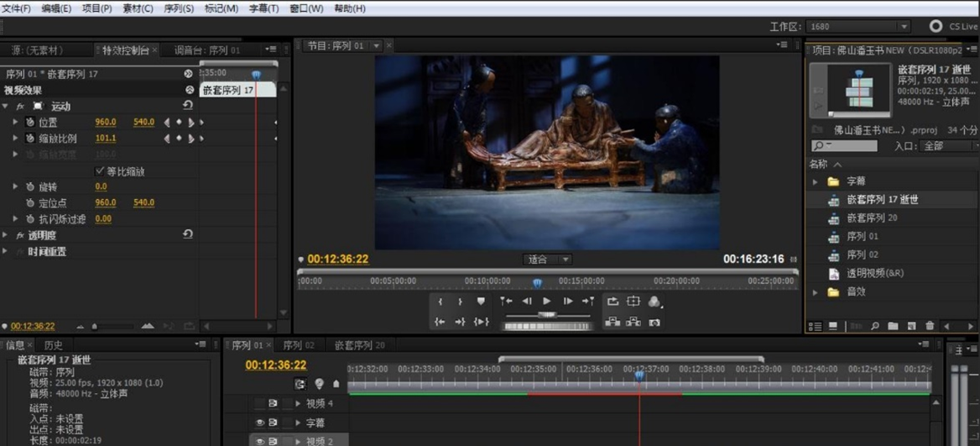This screenshot has height=446, width=980.
Task: Click the Lift button
Action: pyautogui.click(x=612, y=322)
